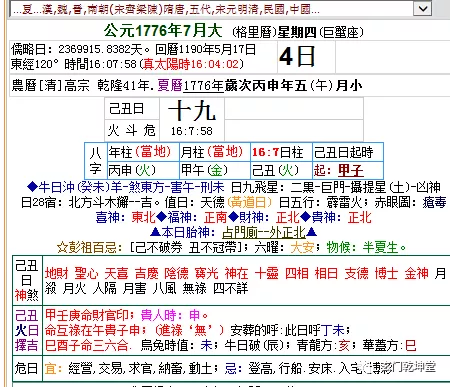Select the 月柱 甲午 month pillar cell
Viewport: 450px width, 387px height.
(215, 161)
